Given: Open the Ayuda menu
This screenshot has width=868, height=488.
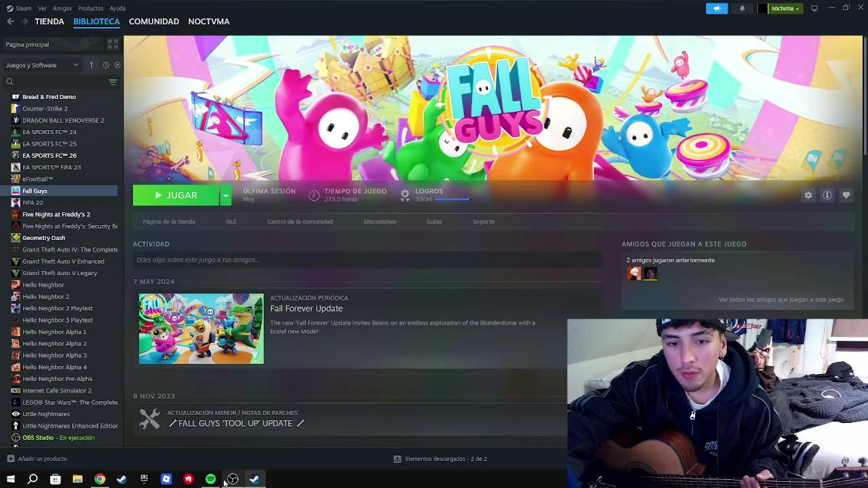Looking at the screenshot, I should click(x=117, y=9).
